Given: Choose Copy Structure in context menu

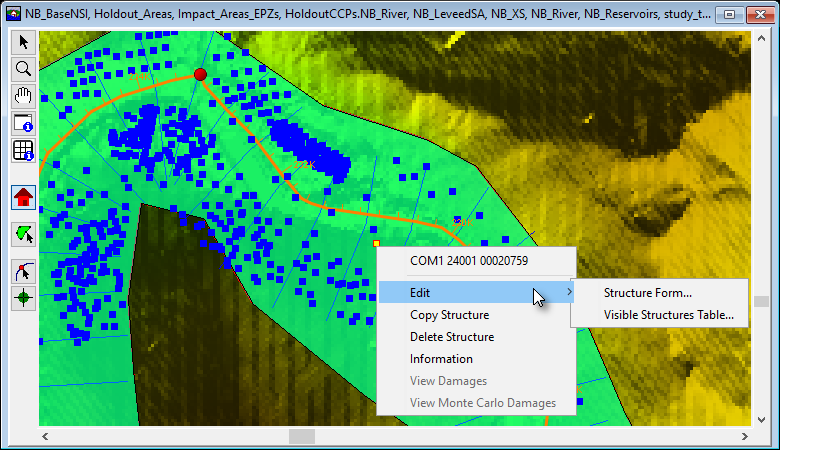Looking at the screenshot, I should pyautogui.click(x=449, y=315).
